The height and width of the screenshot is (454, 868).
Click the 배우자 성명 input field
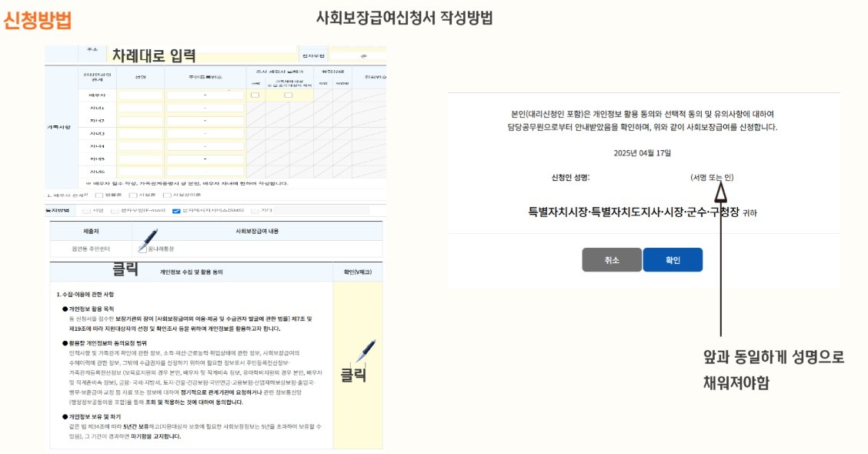click(x=142, y=95)
